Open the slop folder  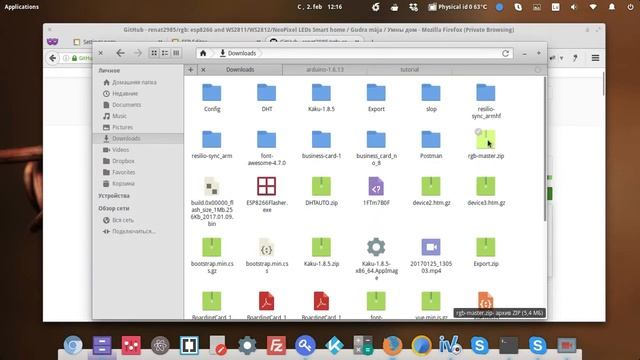[x=431, y=93]
